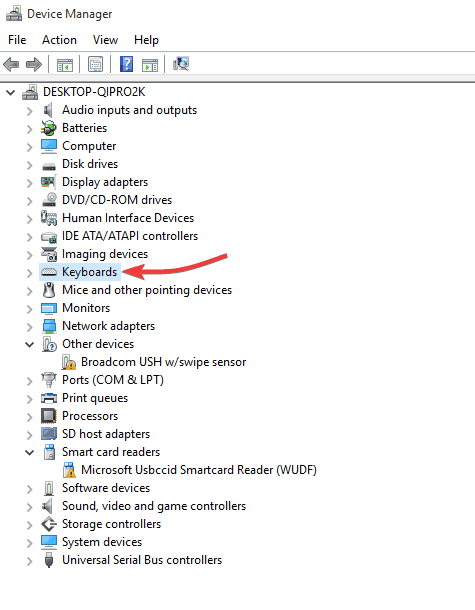Screen dimensions: 475x610
Task: Click the blue Help question mark icon
Action: tap(126, 64)
